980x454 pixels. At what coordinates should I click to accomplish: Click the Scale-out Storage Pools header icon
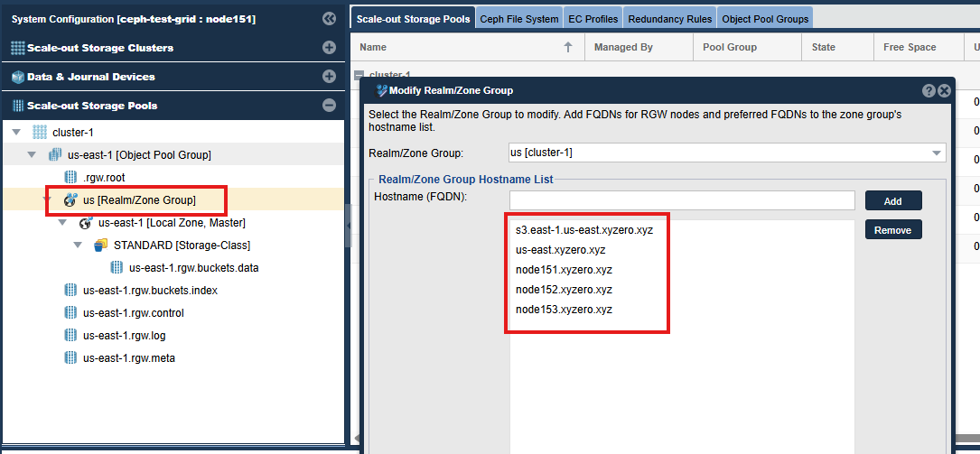click(x=17, y=106)
